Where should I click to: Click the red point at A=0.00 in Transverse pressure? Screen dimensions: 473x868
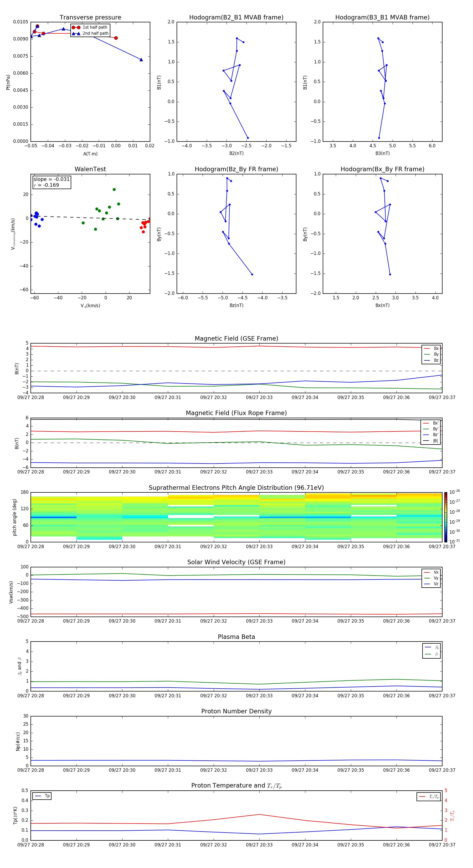coord(116,38)
